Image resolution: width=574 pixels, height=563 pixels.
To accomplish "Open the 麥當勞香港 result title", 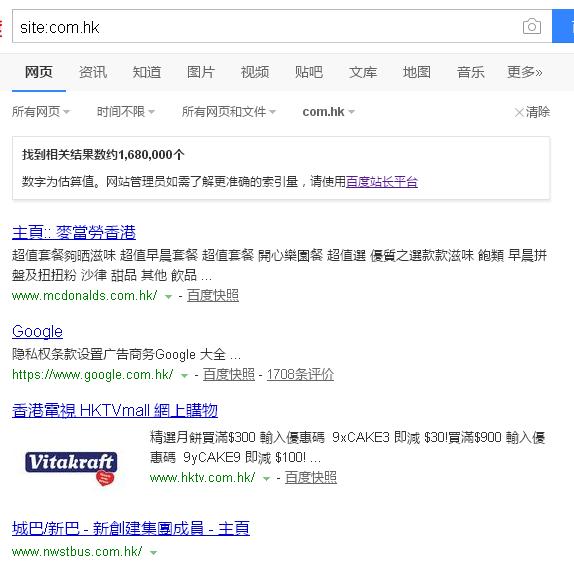I will click(74, 232).
